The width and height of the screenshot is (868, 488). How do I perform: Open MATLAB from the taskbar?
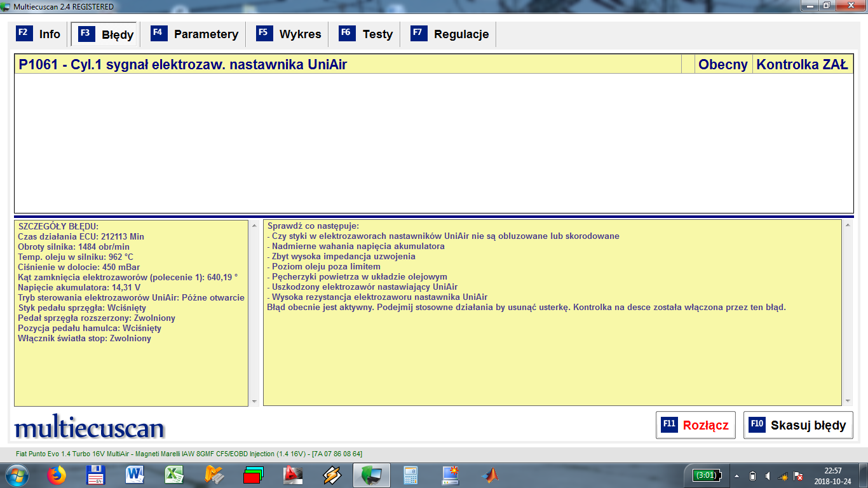[x=489, y=475]
